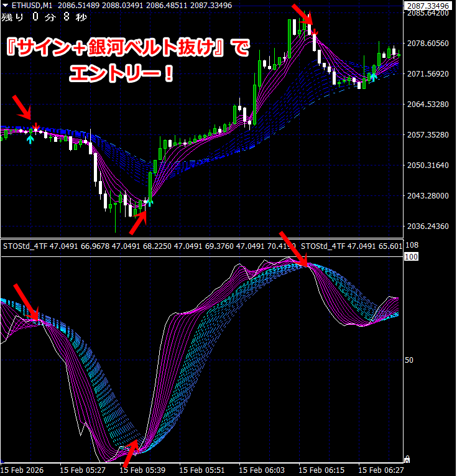Click the cyan buy-signal arrow under the 2057 flat range
The image size is (457, 476).
30,139
